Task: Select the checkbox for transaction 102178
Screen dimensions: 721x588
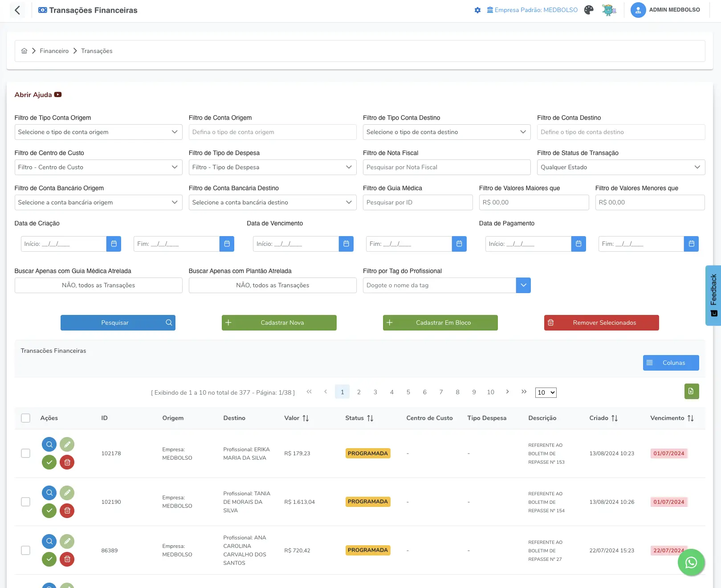Action: point(26,453)
